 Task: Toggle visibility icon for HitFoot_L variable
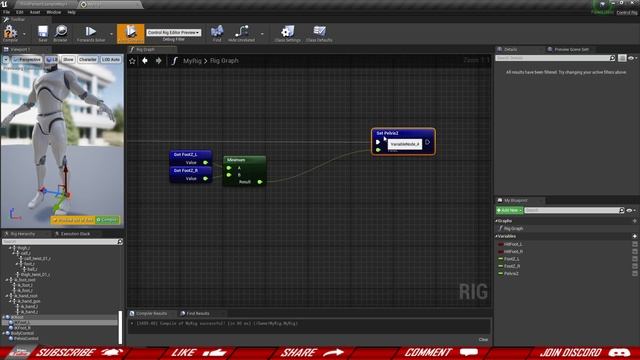tap(635, 244)
